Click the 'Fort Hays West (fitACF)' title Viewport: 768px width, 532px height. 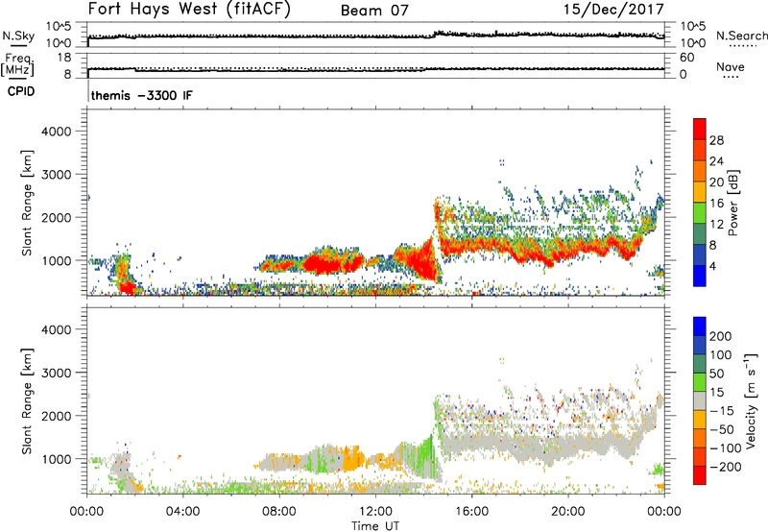189,9
